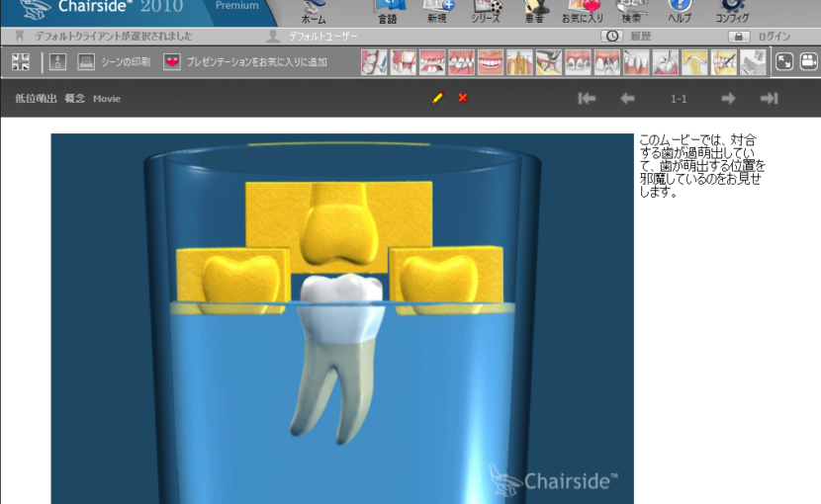Screen dimensions: 821x504
Task: Open the 検索 search tool
Action: pos(631,13)
